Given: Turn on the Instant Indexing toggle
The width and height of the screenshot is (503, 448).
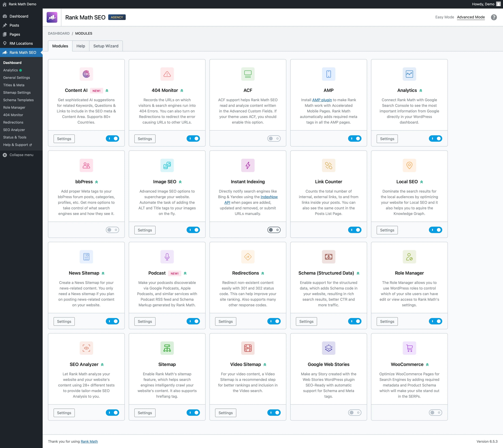Looking at the screenshot, I should [x=274, y=230].
